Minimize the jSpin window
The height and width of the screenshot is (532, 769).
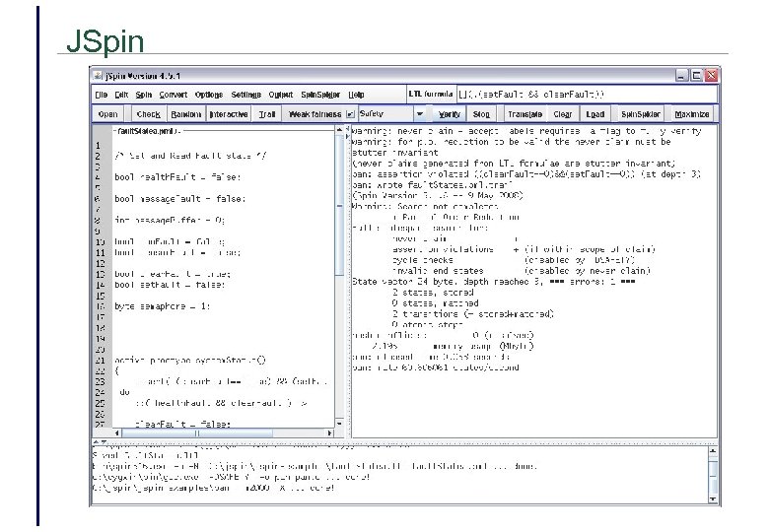click(681, 76)
